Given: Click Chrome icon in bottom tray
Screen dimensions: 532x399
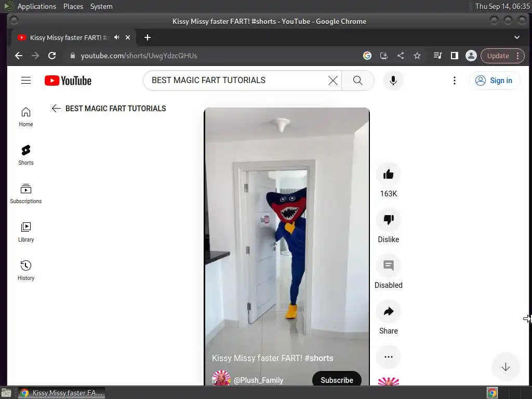Looking at the screenshot, I should tap(493, 393).
